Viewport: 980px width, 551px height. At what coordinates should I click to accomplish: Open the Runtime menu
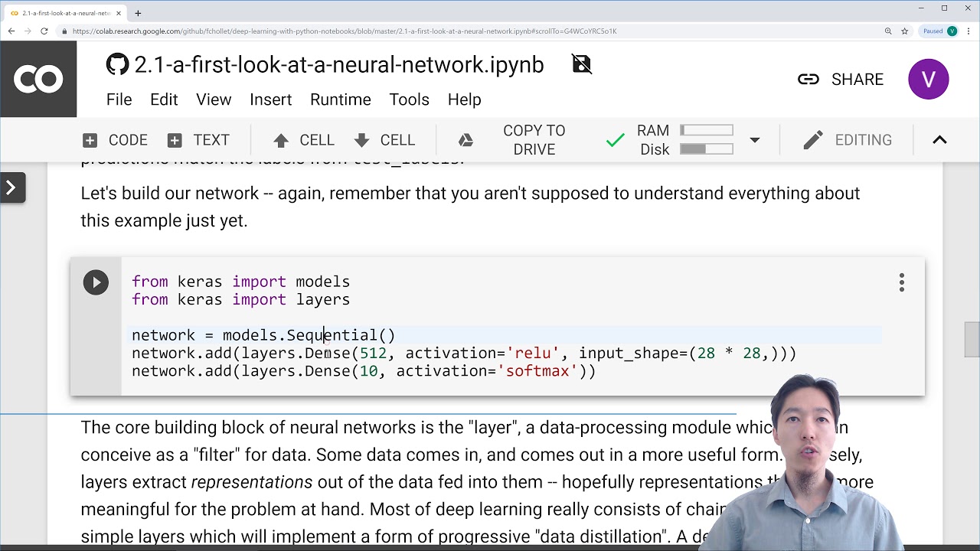point(341,99)
